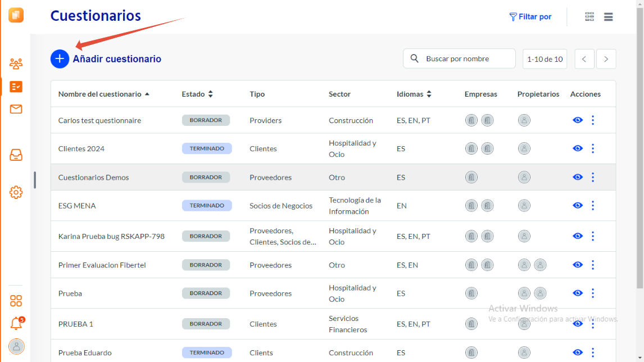Open the questionnaires checklist sidebar icon
Screen dimensions: 644x362
coord(16,87)
